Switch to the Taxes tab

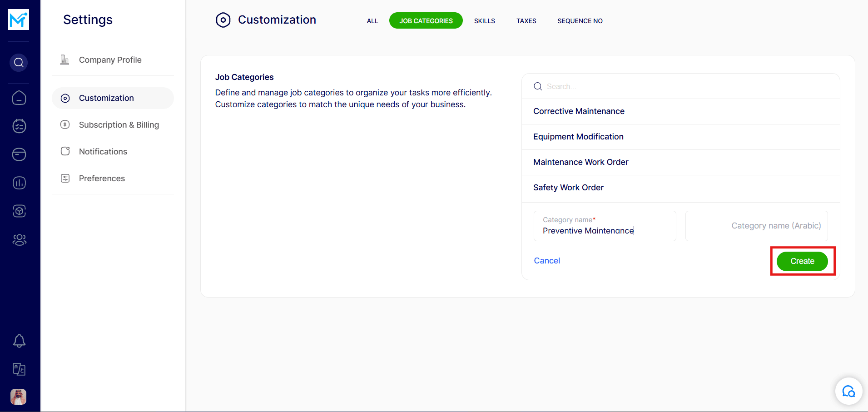tap(526, 21)
